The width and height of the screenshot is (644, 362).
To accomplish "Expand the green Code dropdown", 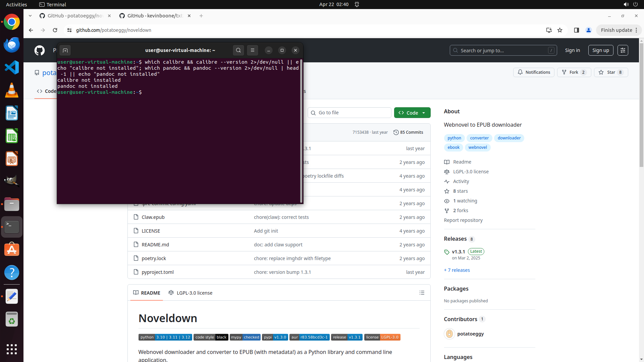I will coord(412,113).
